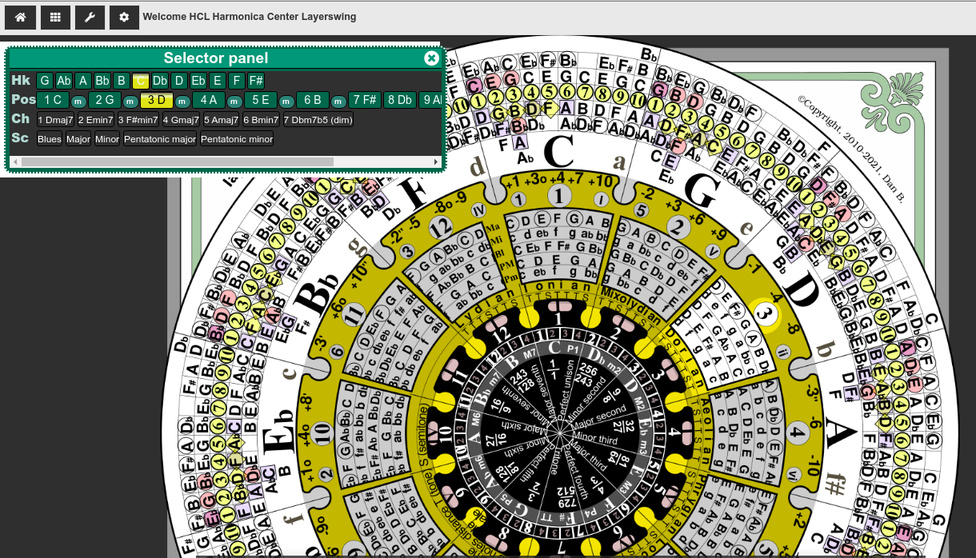976x558 pixels.
Task: Select harmonica key F#
Action: [x=256, y=81]
